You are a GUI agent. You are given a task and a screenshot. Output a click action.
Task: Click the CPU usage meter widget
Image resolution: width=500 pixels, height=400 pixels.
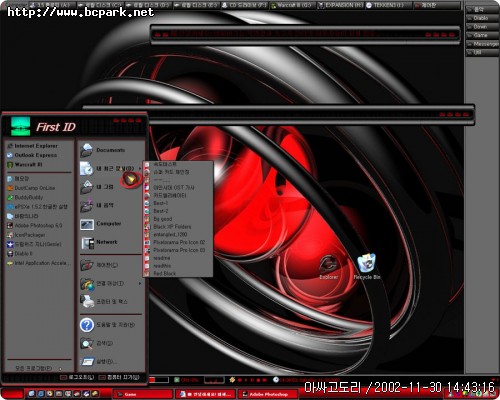click(186, 380)
